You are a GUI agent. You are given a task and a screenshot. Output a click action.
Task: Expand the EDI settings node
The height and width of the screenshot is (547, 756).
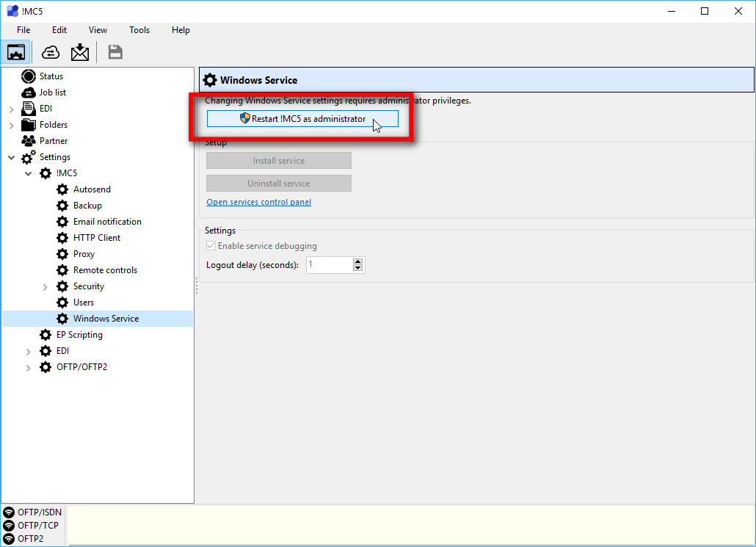[29, 352]
